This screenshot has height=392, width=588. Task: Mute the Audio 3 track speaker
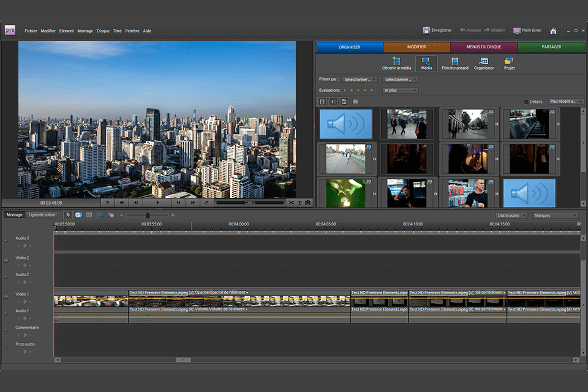coord(6,241)
